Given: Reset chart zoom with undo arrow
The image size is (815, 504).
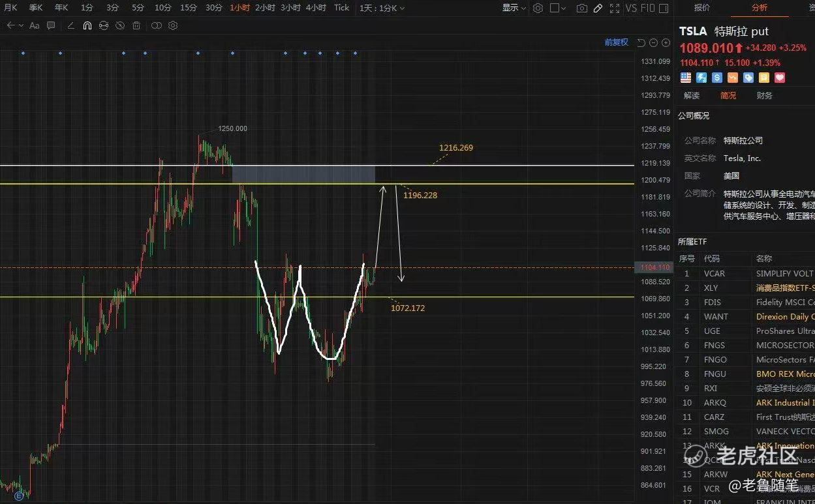Looking at the screenshot, I should click(641, 42).
